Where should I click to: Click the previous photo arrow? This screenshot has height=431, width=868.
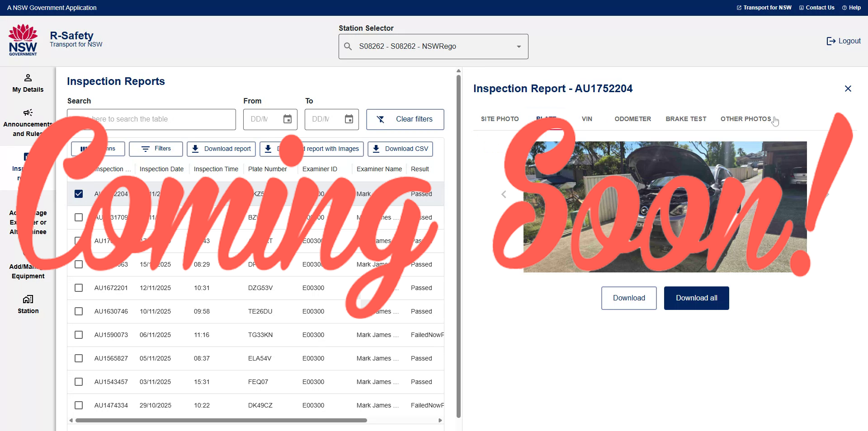[x=504, y=194]
